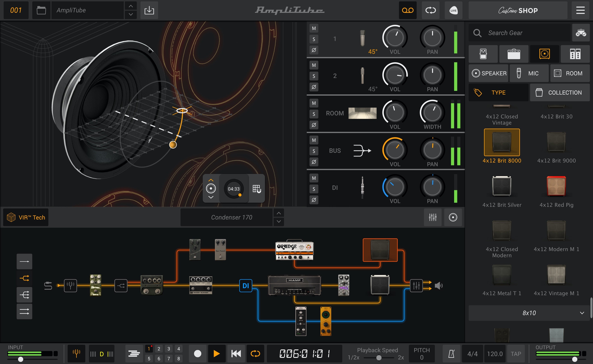Click the up chevron next to AmpliTube preset name
The width and height of the screenshot is (593, 364).
tap(131, 6)
